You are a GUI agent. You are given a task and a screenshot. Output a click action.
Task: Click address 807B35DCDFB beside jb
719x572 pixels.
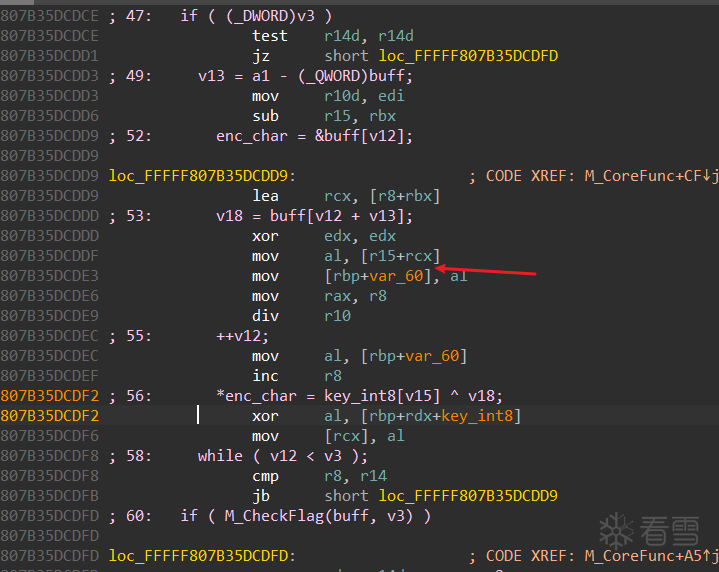pyautogui.click(x=50, y=496)
